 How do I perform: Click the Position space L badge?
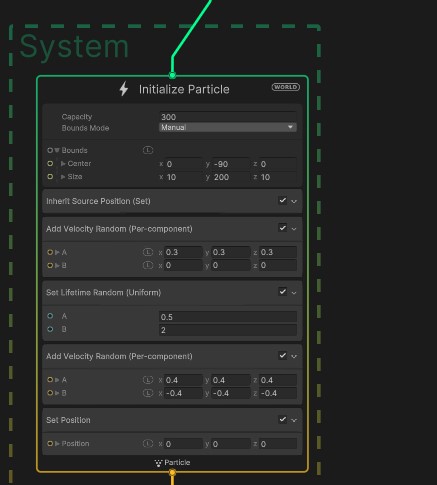pyautogui.click(x=148, y=444)
